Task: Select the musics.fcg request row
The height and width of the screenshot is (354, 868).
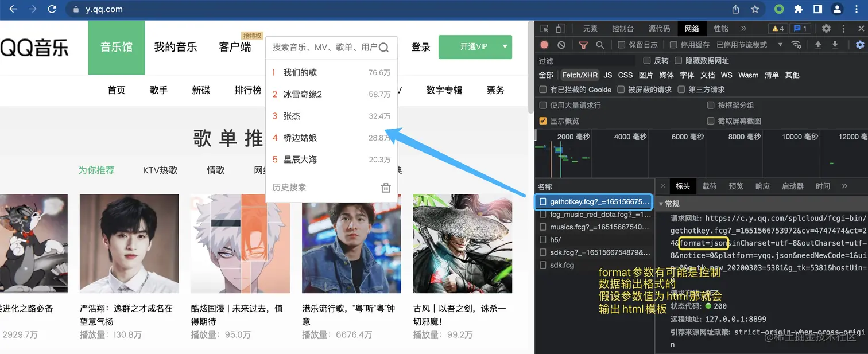Action: pos(595,227)
